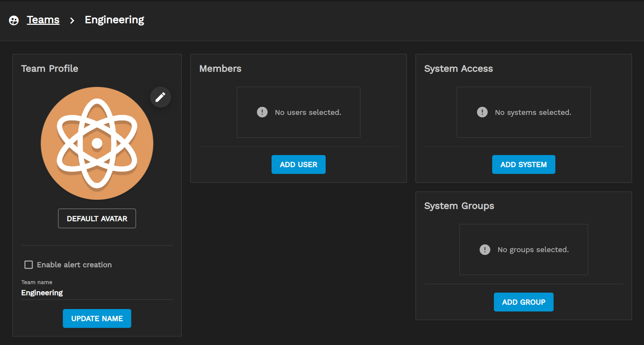Screen dimensions: 644x345
Task: Open the Teams breadcrumb link
Action: coord(43,20)
